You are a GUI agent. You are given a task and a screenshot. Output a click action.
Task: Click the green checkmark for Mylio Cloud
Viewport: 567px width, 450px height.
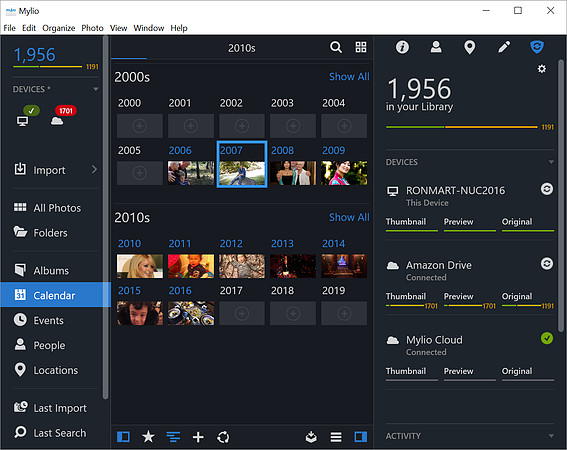pyautogui.click(x=547, y=338)
